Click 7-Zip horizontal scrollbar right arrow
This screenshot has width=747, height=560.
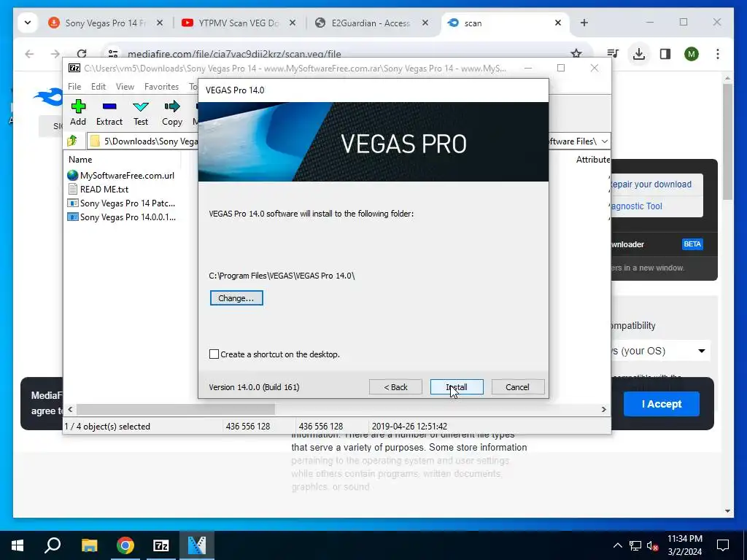coord(603,409)
